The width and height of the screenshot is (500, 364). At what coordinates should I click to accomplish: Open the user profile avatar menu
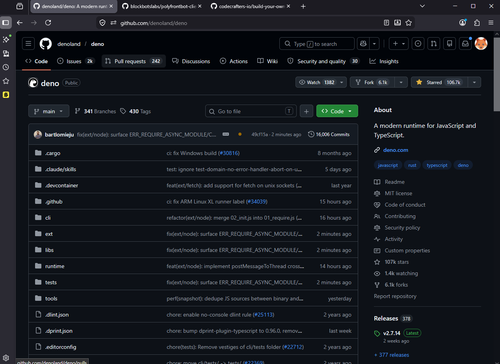tap(481, 44)
